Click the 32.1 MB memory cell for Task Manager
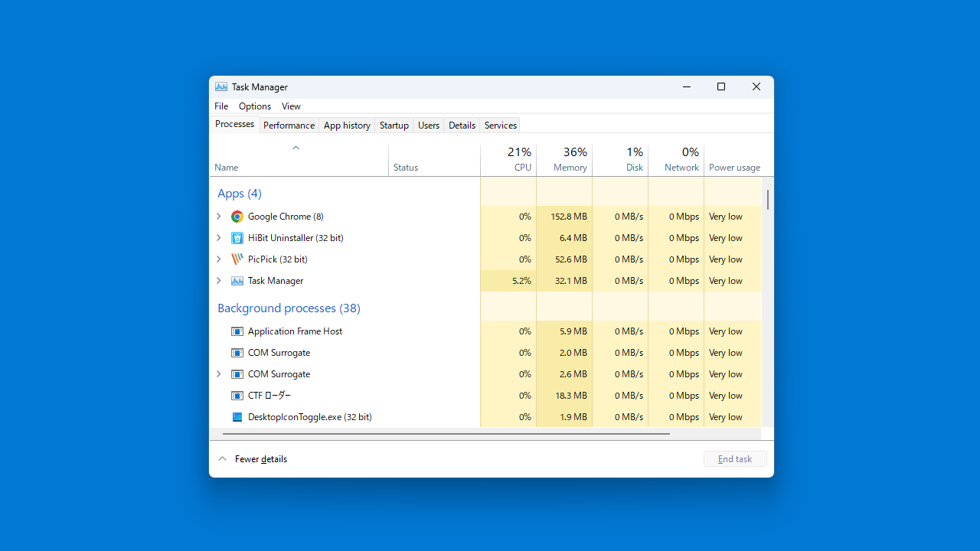 point(564,281)
